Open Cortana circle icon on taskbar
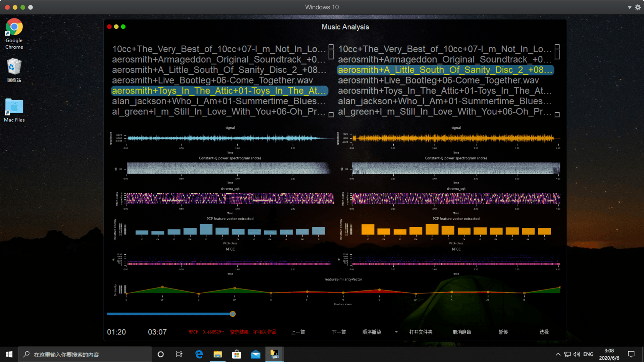 [x=161, y=354]
